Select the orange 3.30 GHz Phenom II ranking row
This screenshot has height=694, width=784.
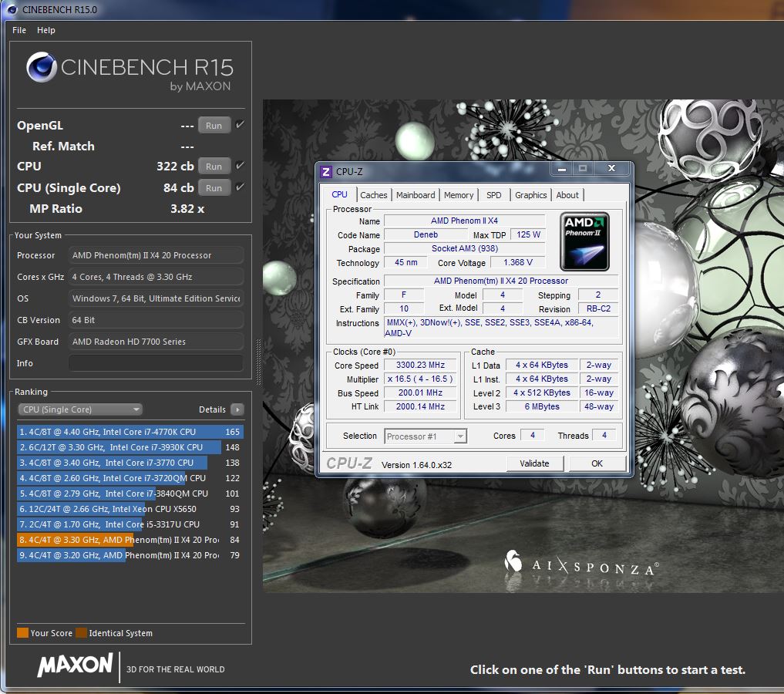click(x=130, y=540)
